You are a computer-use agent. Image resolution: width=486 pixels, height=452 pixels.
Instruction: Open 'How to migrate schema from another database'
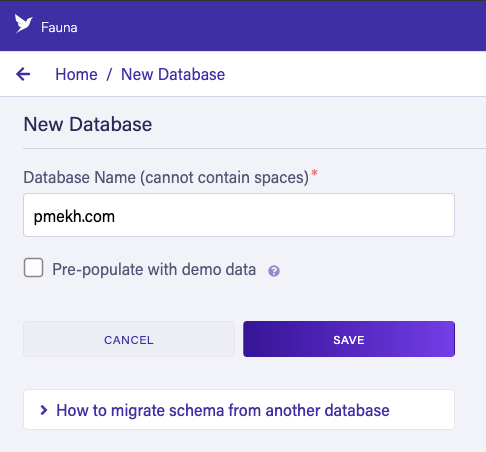223,410
